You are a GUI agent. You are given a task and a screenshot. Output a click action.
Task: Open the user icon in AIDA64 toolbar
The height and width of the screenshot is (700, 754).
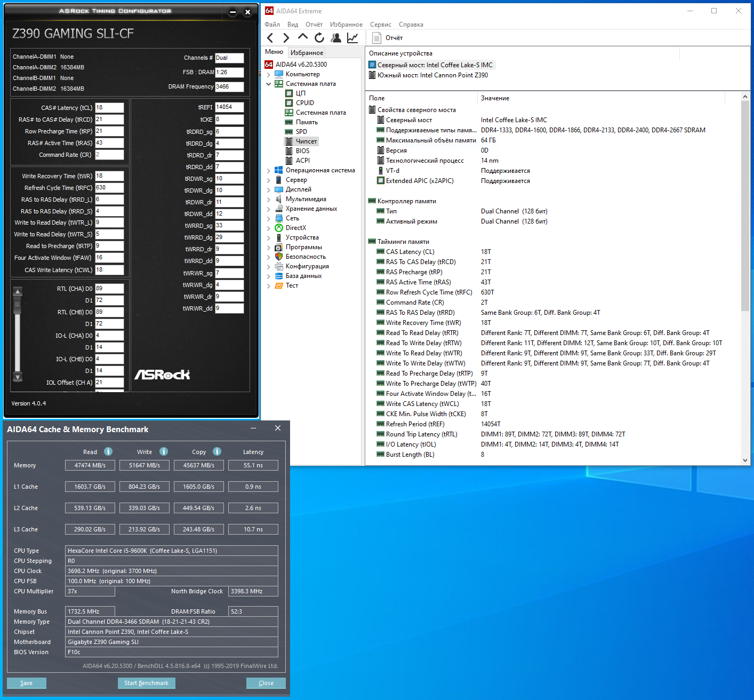point(336,37)
